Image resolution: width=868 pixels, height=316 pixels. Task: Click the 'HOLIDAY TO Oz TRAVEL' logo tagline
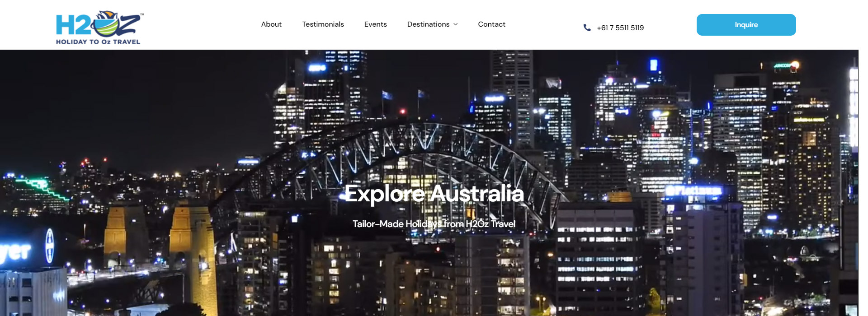pos(98,42)
